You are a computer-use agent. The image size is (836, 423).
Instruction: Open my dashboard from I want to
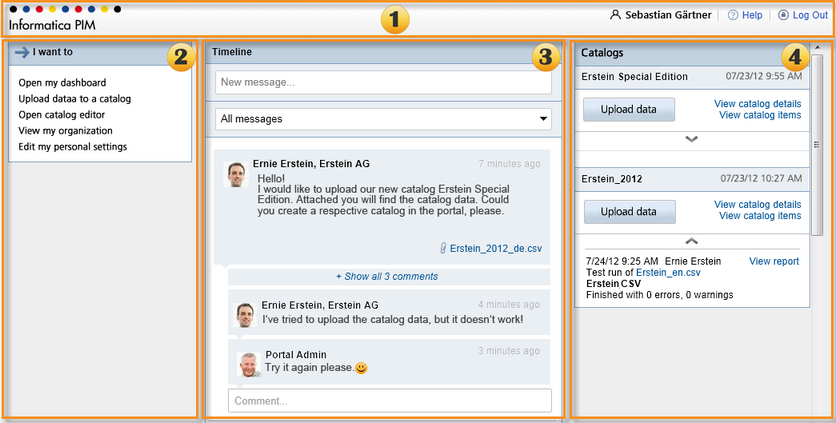[62, 83]
